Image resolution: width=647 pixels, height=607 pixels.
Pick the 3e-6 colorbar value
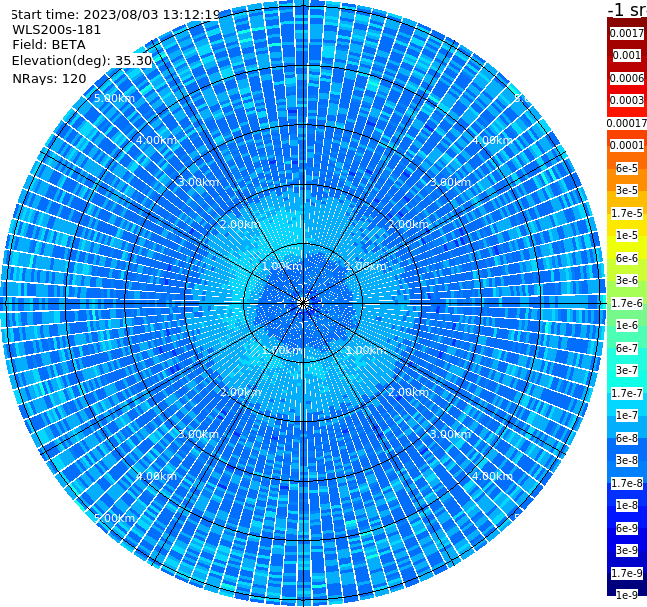click(627, 280)
